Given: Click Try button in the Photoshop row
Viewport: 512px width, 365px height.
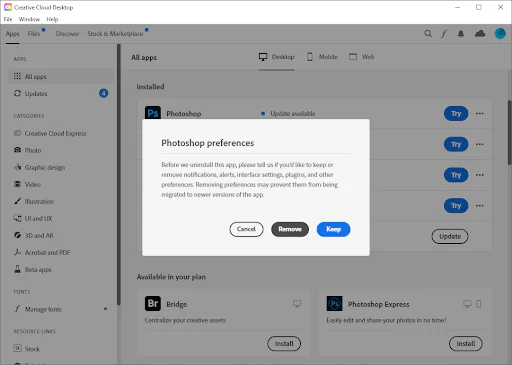Looking at the screenshot, I should [456, 114].
